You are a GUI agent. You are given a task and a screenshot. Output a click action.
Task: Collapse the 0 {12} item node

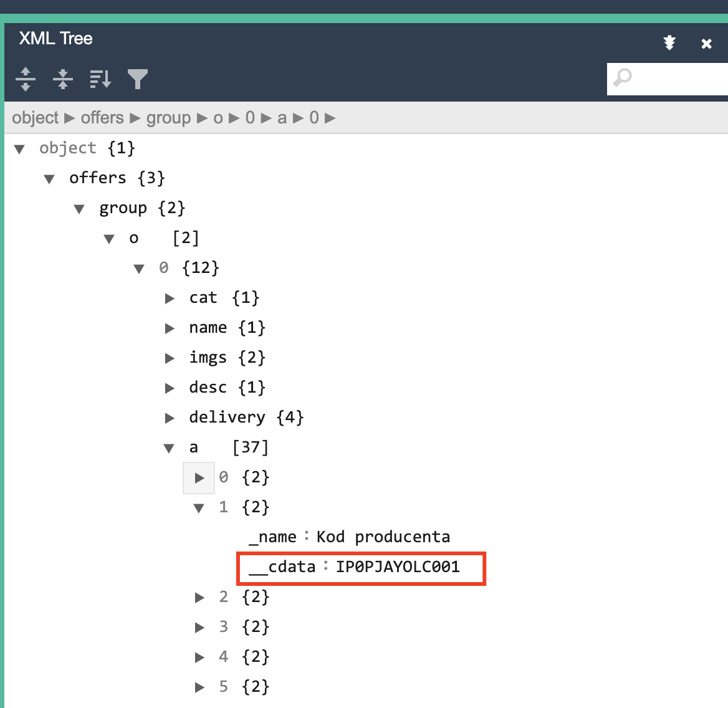pyautogui.click(x=139, y=269)
